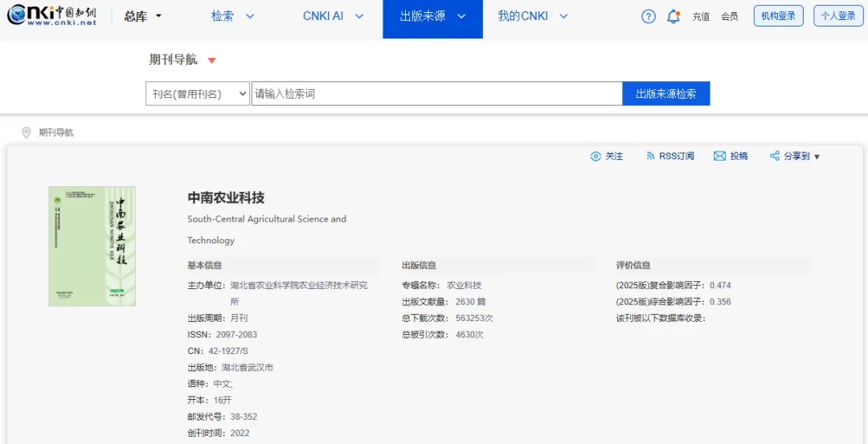This screenshot has height=444, width=868.
Task: Click the 会员 link
Action: click(730, 17)
